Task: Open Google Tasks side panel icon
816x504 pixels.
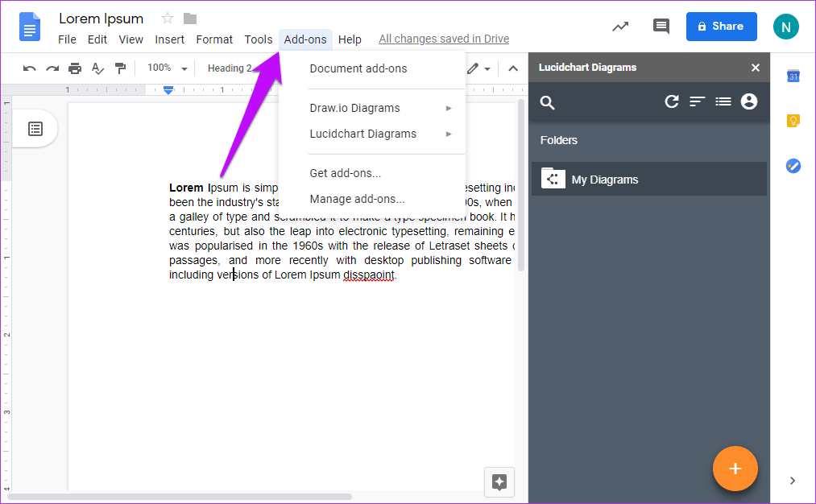Action: pos(793,166)
